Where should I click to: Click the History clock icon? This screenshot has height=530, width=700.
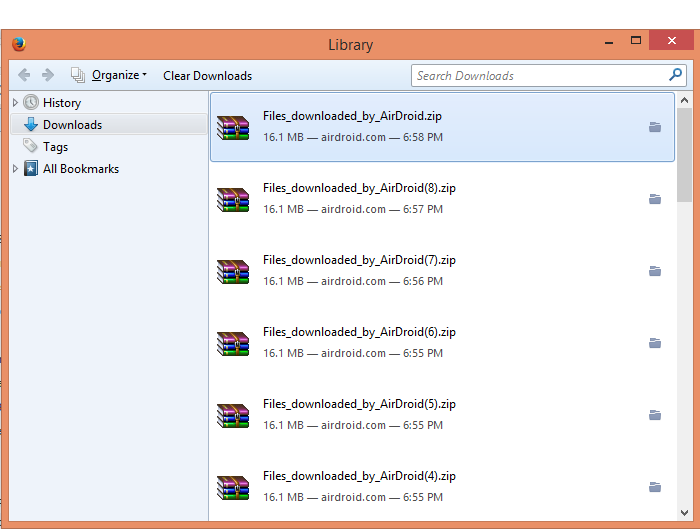click(31, 102)
